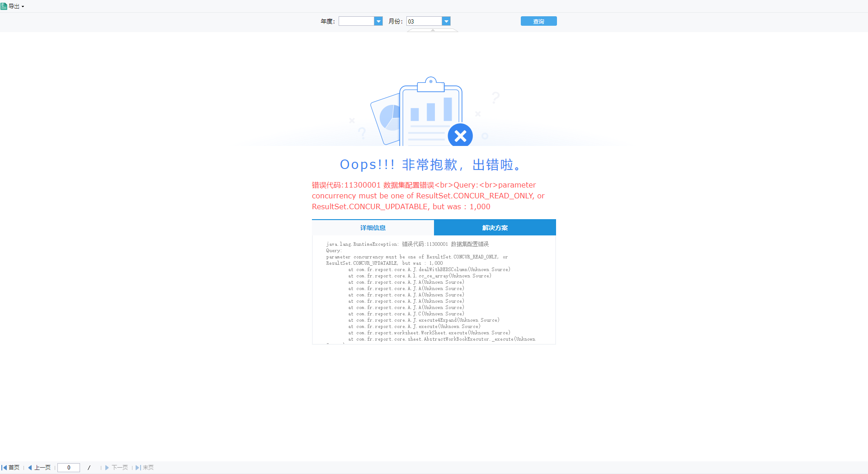The image size is (868, 474).
Task: Click the blue X error icon
Action: click(460, 135)
